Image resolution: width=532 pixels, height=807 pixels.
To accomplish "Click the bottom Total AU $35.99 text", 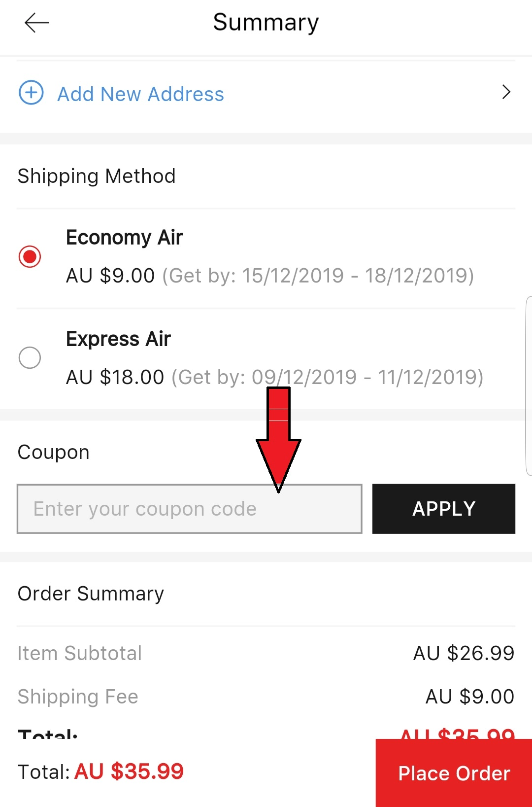I will coord(100,772).
